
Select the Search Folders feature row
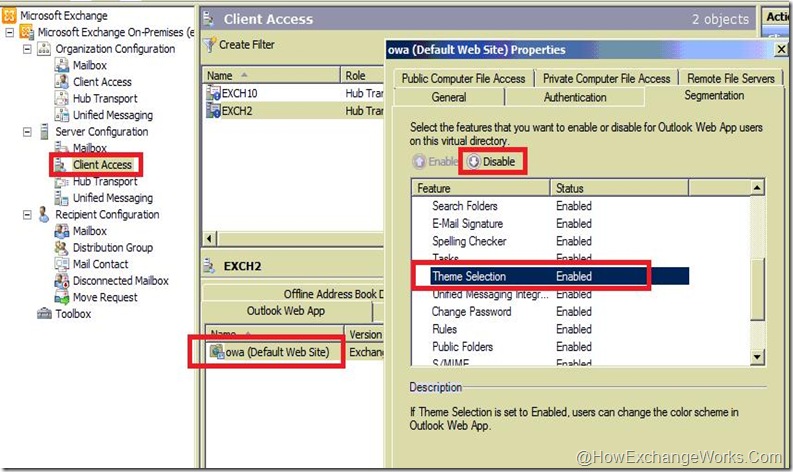(550, 206)
